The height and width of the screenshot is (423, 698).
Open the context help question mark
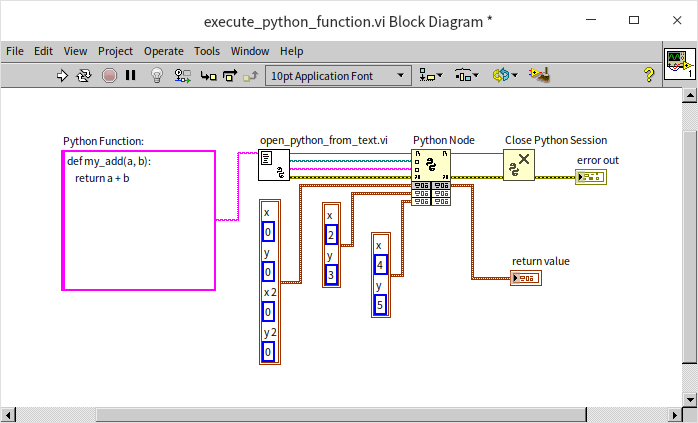coord(649,74)
